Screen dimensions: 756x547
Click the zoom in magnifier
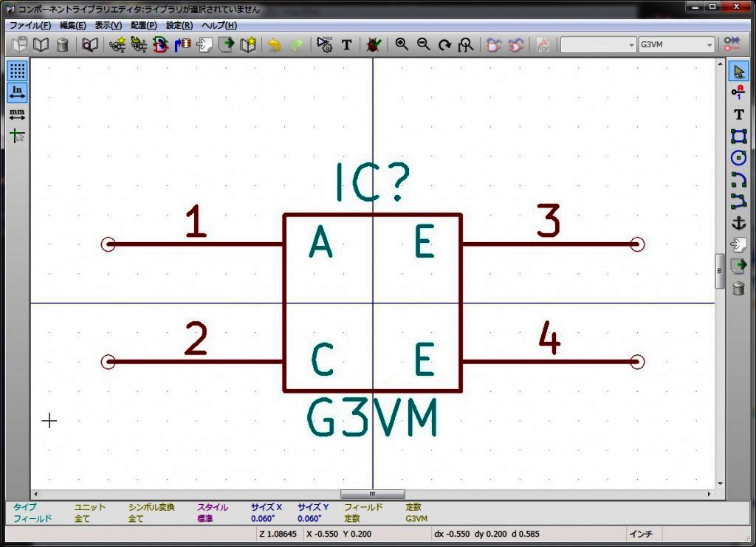click(402, 45)
